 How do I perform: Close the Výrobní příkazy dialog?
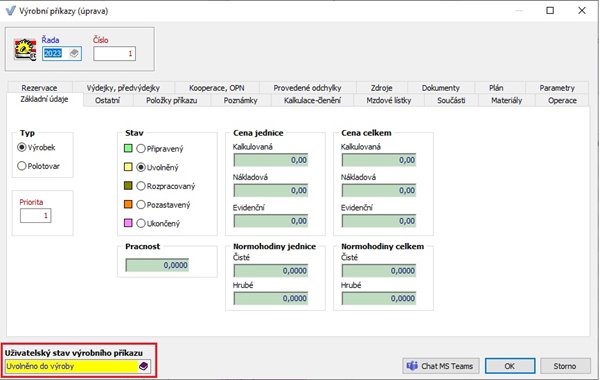[x=582, y=10]
